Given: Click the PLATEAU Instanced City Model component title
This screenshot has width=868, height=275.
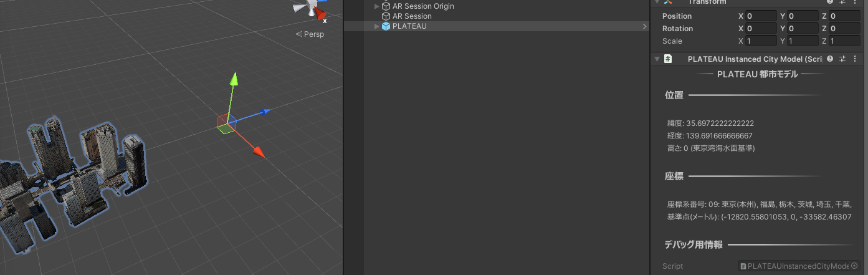Looking at the screenshot, I should [755, 59].
